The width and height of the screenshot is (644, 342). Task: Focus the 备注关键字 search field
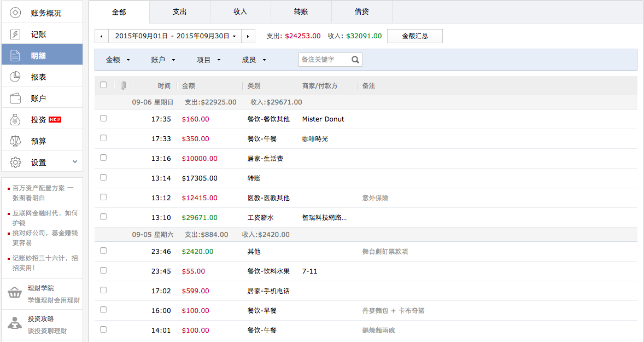point(325,60)
